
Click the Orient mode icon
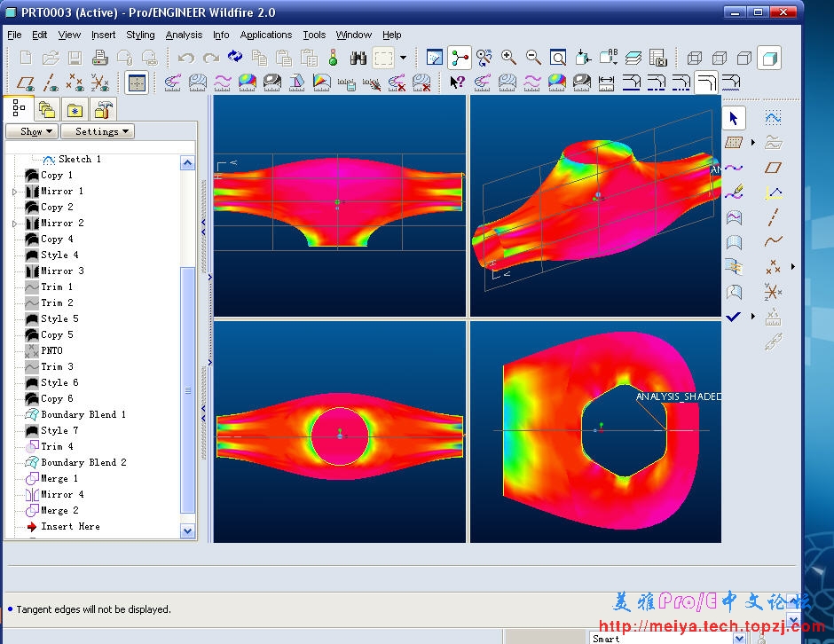(x=484, y=58)
